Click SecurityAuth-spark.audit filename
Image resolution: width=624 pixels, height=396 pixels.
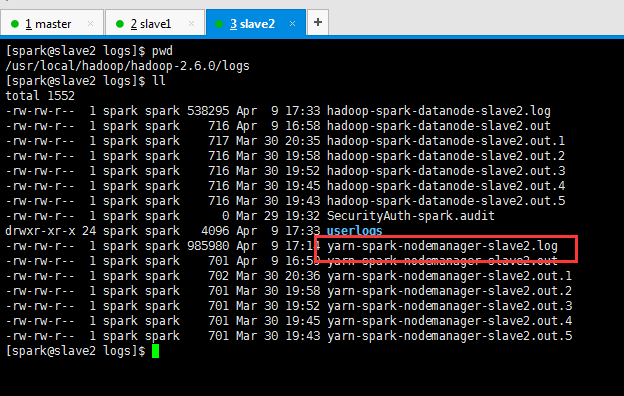pos(411,216)
